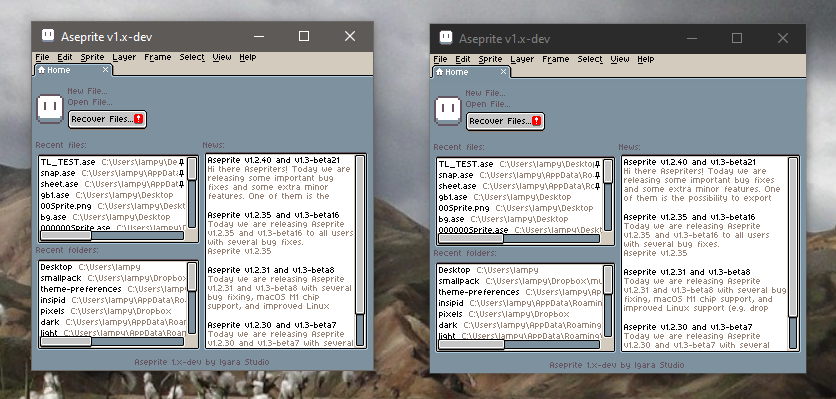Toggle pin for sheet.ase in right window
The image size is (836, 399).
click(598, 186)
